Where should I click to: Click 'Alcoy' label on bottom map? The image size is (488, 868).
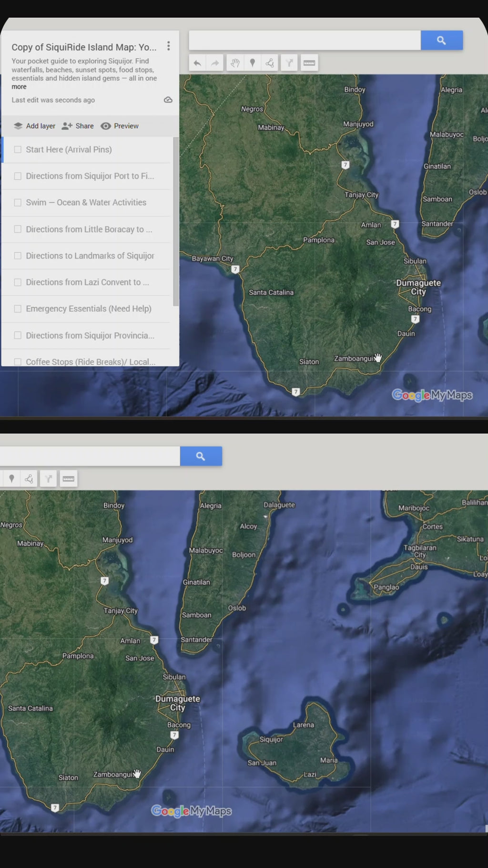tap(248, 526)
